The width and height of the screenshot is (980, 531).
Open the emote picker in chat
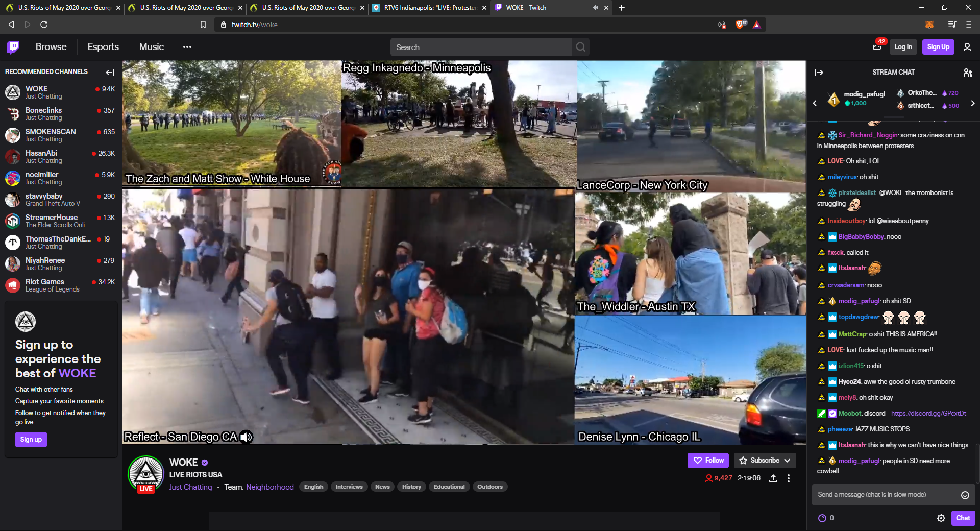pyautogui.click(x=965, y=495)
